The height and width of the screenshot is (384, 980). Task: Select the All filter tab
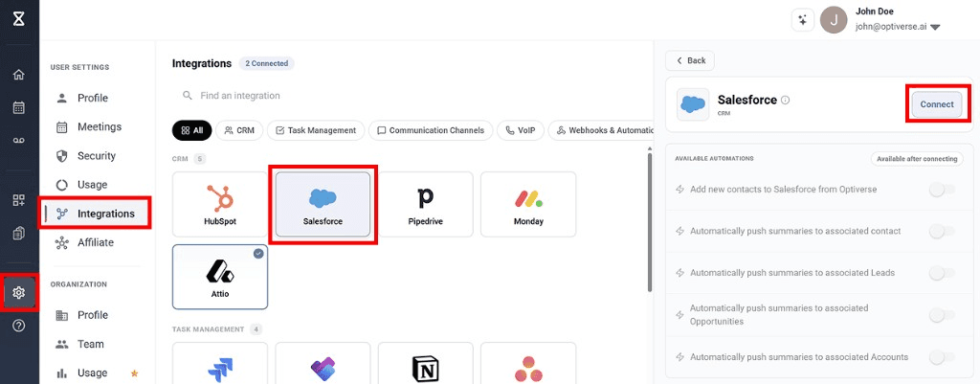pyautogui.click(x=191, y=130)
